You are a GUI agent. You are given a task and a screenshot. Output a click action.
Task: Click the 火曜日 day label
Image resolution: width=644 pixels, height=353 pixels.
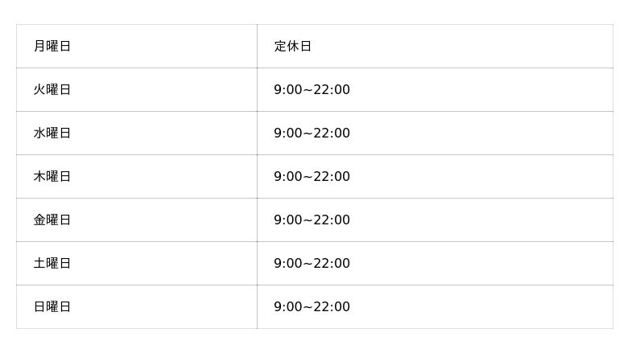pos(52,90)
